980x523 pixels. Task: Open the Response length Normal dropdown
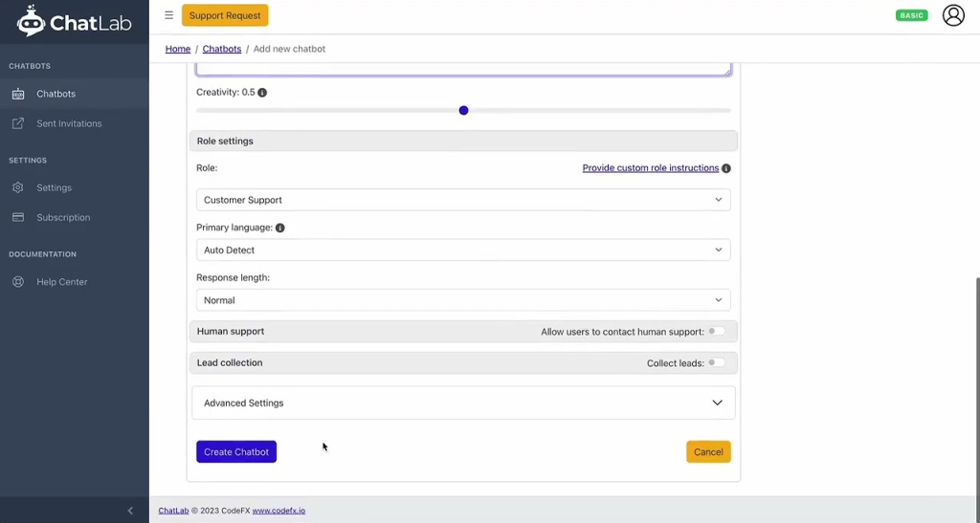(463, 300)
